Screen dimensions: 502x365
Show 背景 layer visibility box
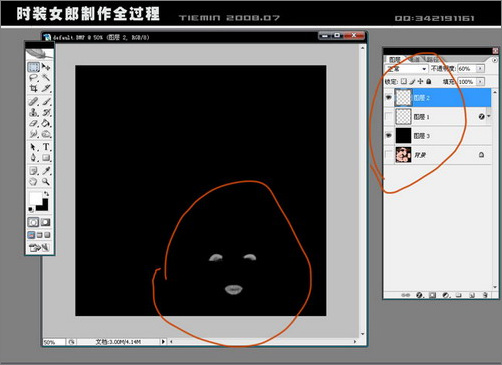389,154
